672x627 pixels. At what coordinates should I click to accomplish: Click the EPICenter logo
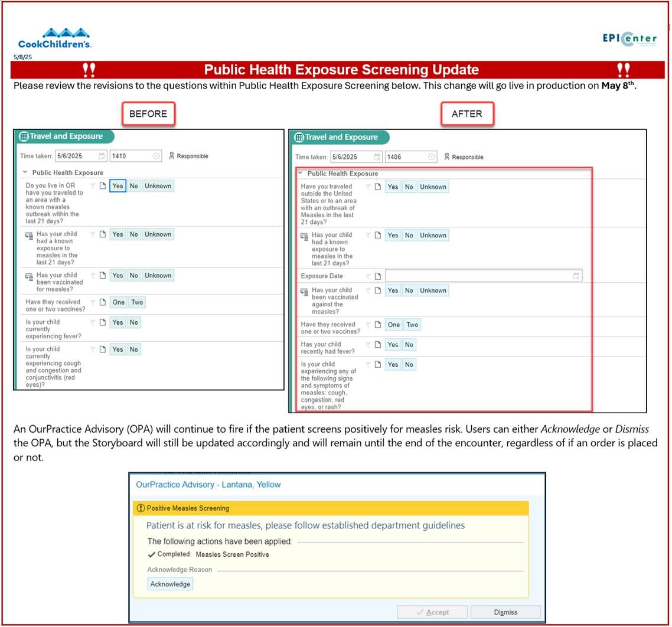click(x=629, y=38)
